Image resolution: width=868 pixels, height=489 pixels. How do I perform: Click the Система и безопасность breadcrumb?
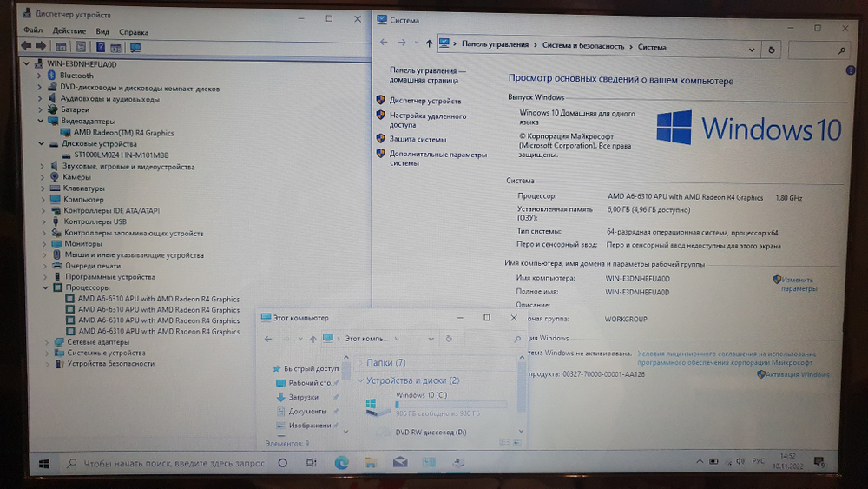[583, 46]
